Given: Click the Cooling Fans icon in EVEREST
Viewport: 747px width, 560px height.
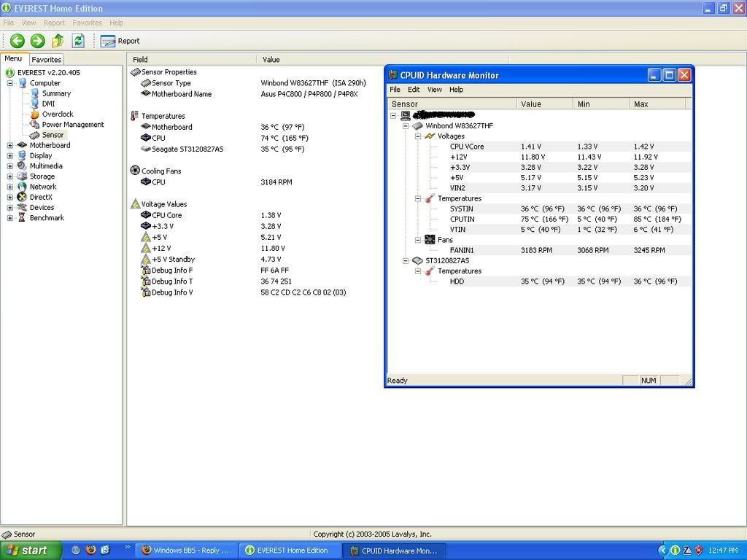Looking at the screenshot, I should pyautogui.click(x=135, y=171).
